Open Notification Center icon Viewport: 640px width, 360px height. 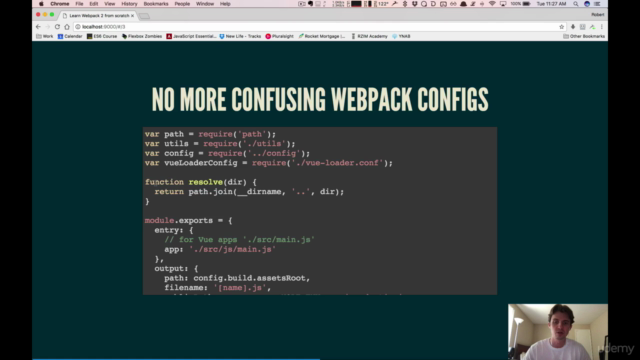(597, 4)
